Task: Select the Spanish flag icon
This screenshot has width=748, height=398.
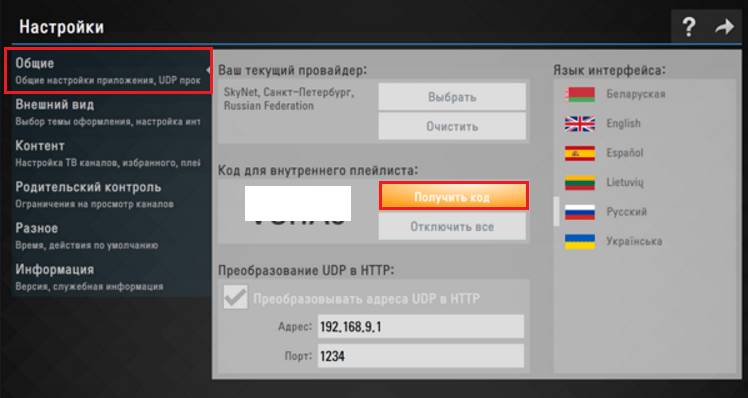Action: [x=580, y=153]
